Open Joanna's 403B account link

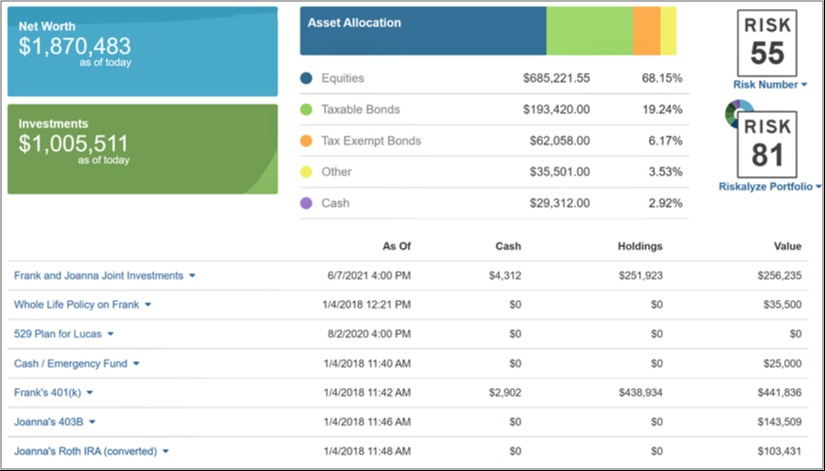48,422
